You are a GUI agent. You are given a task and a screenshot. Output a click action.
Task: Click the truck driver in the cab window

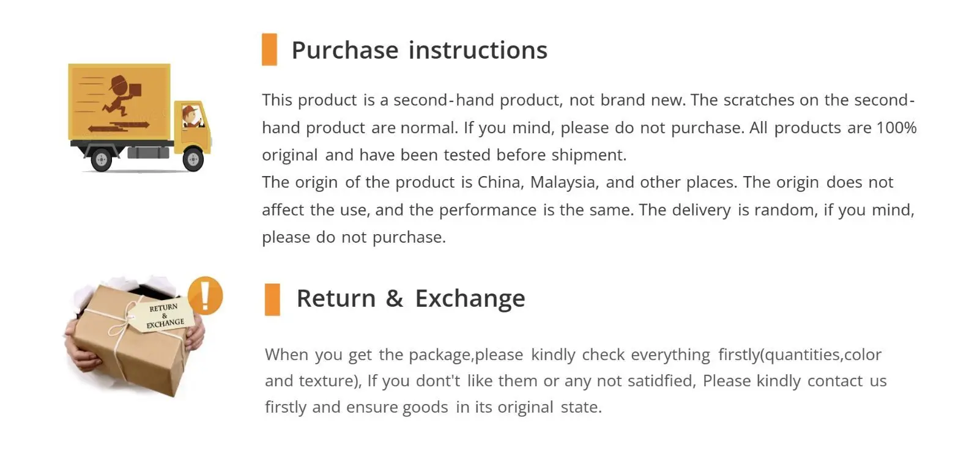pyautogui.click(x=191, y=116)
